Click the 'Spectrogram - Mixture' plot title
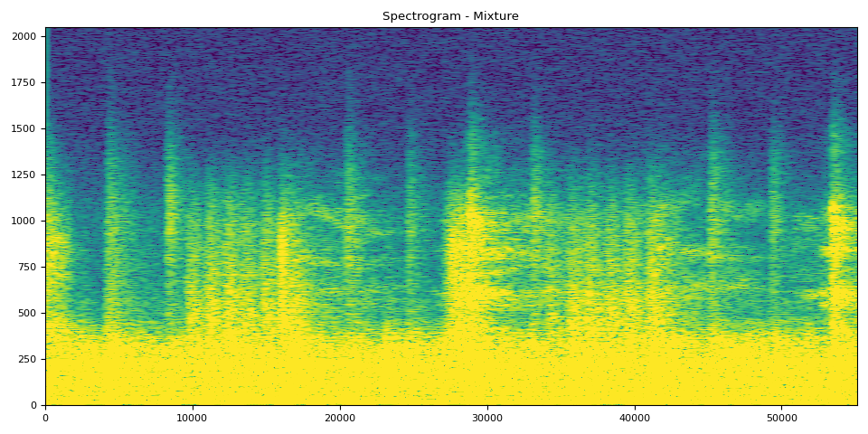This screenshot has width=868, height=434. [x=450, y=16]
